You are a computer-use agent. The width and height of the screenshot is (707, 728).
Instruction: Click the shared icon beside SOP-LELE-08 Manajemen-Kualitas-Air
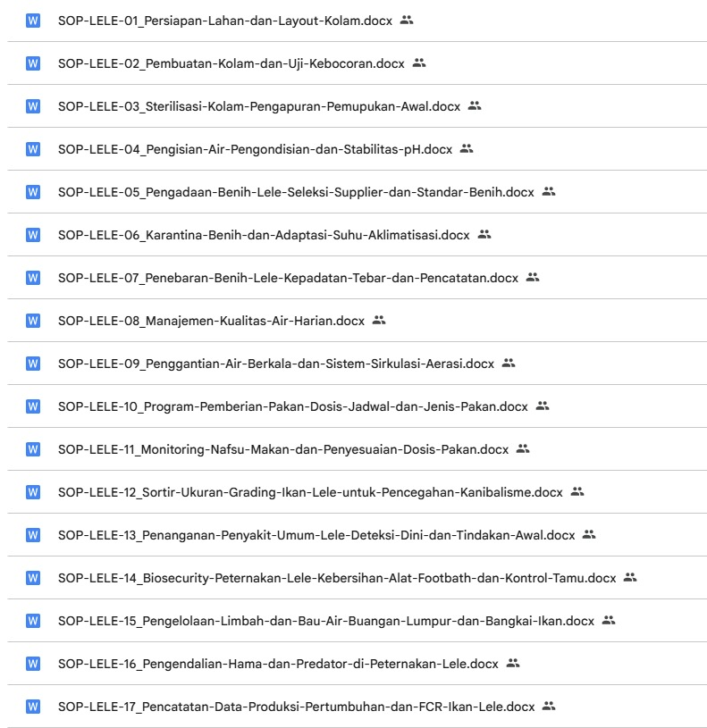379,320
